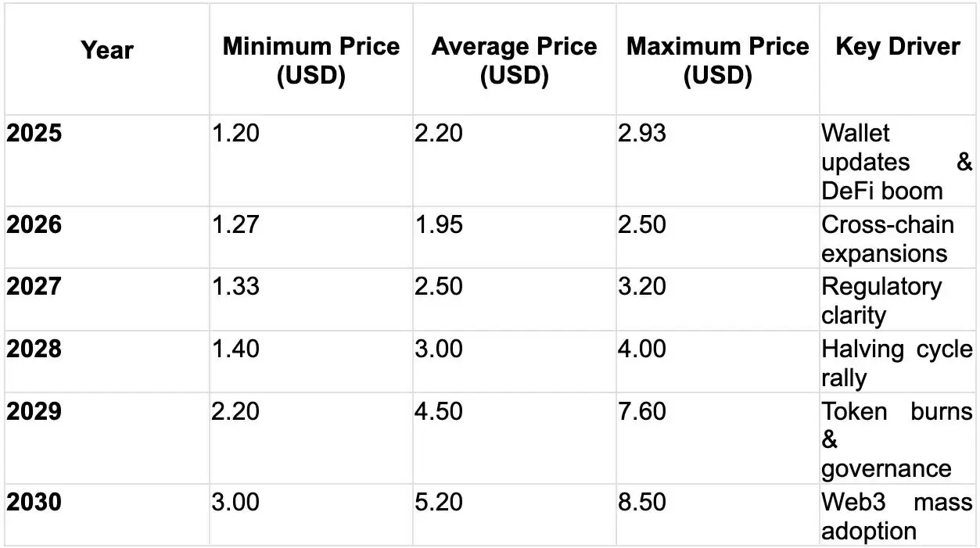Image resolution: width=980 pixels, height=548 pixels.
Task: Click the Maximum Price (USD) header
Action: tap(717, 60)
